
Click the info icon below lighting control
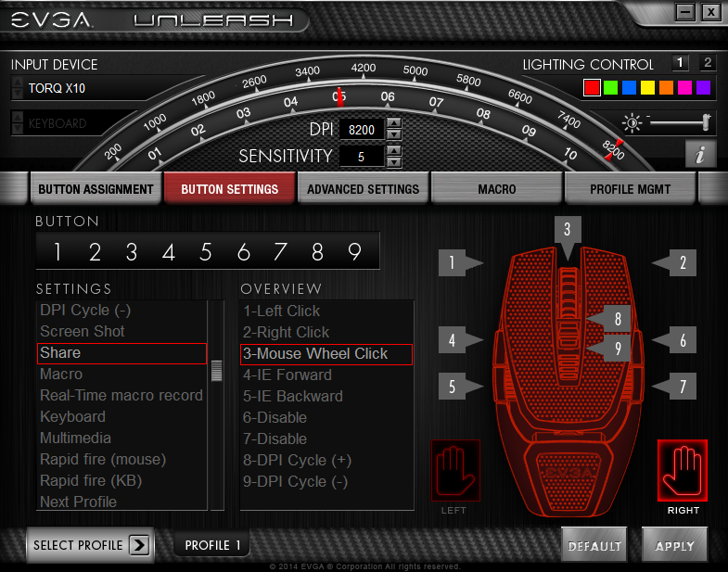pos(698,155)
